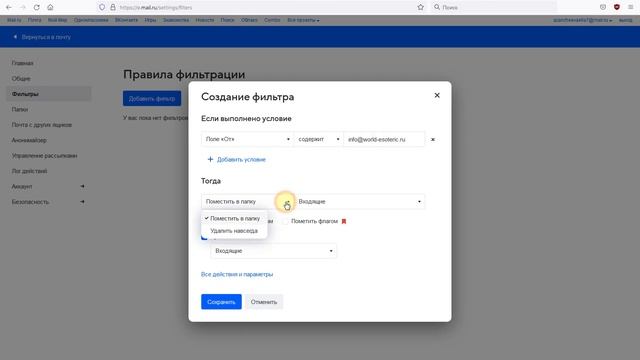Open Главная in the settings sidebar
Image resolution: width=640 pixels, height=360 pixels.
coord(22,63)
